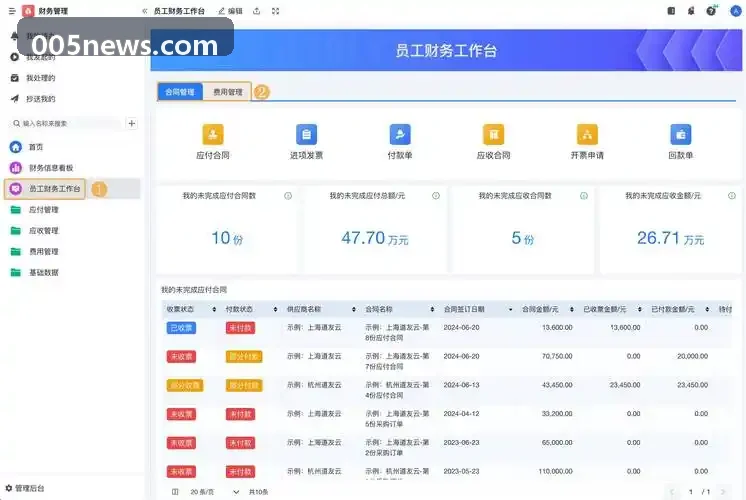
Task: Switch to the 费用管理 tab
Action: [227, 92]
